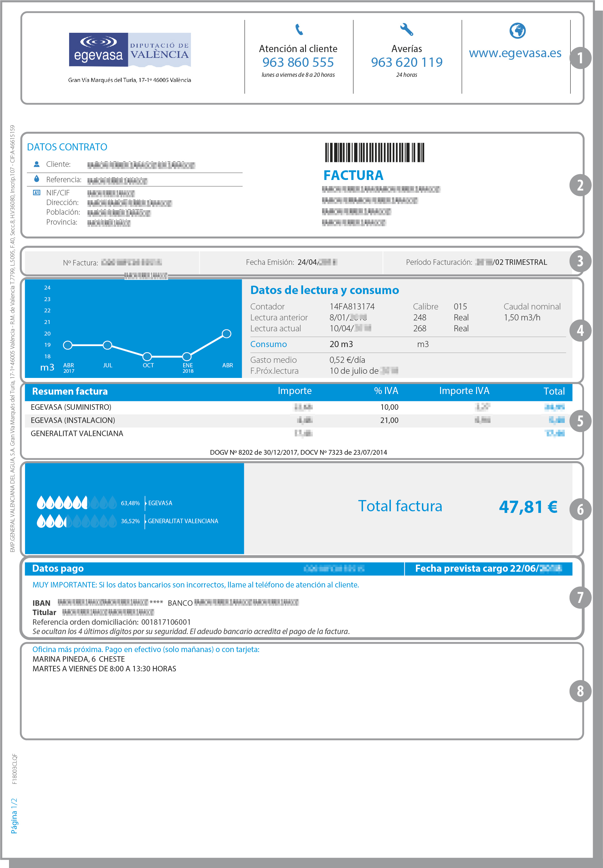Click the office hours MARTES A VIERNES line

(x=104, y=668)
